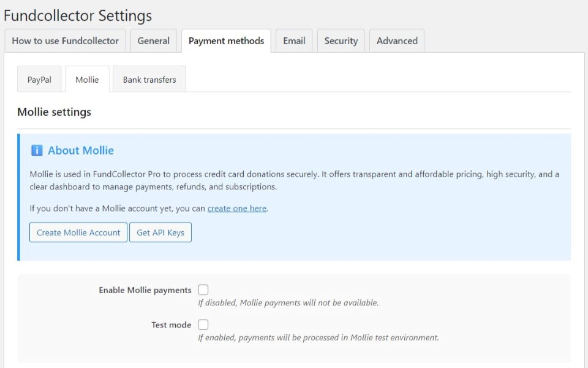Switch to the General tab
The image size is (588, 368).
[153, 41]
